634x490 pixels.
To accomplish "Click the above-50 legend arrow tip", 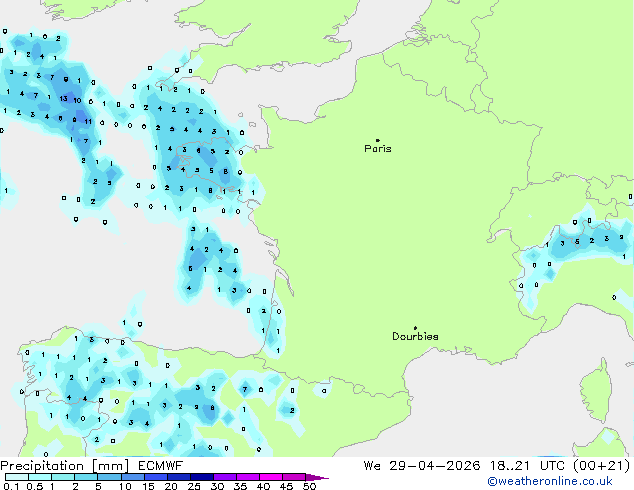I will click(x=317, y=477).
